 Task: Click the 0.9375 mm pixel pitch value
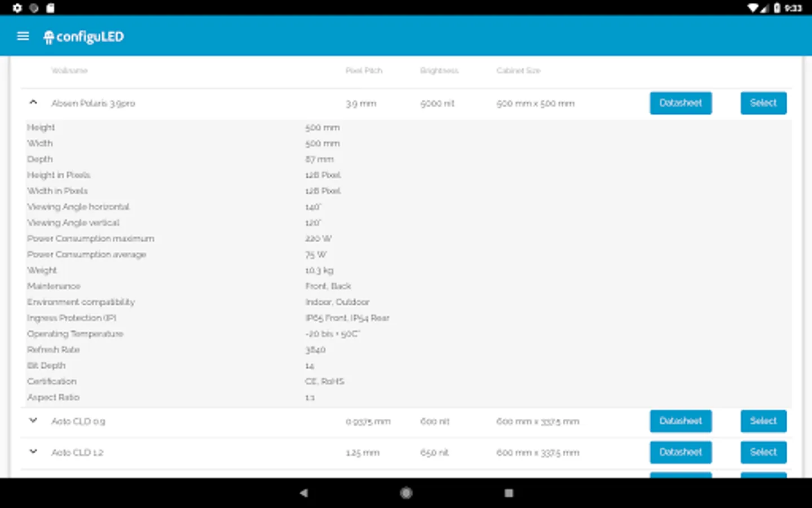(x=368, y=422)
